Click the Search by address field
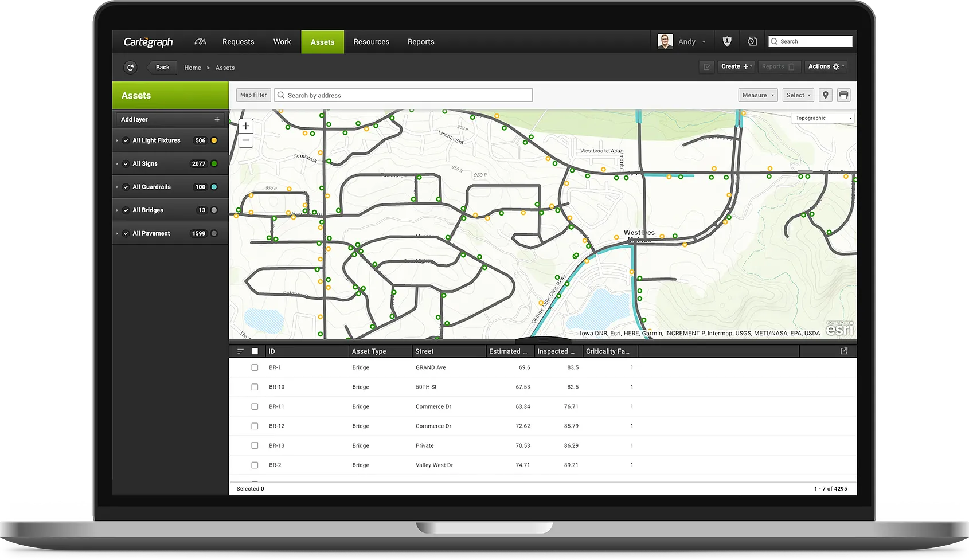Viewport: 969px width, 560px height. tap(404, 95)
